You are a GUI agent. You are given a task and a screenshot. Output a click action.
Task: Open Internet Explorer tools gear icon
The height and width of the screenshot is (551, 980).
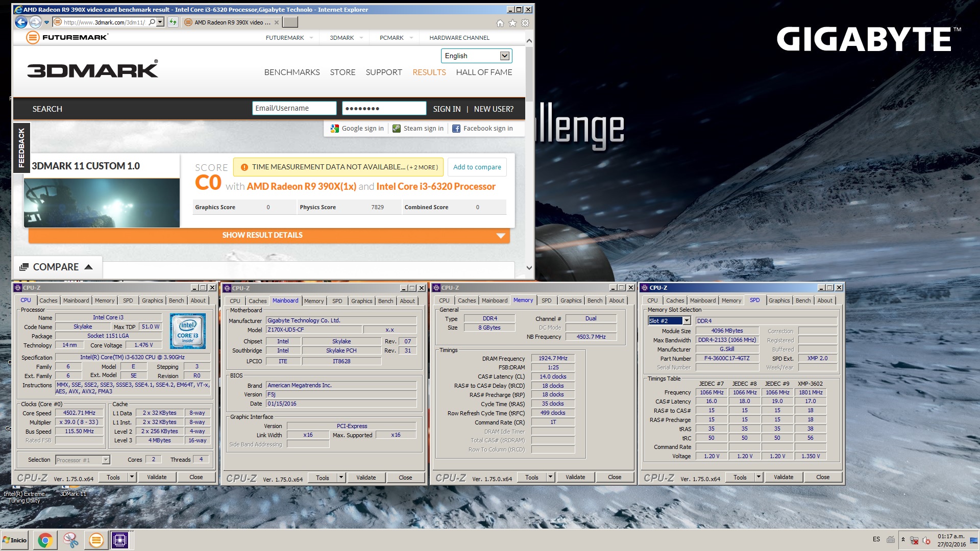[525, 23]
